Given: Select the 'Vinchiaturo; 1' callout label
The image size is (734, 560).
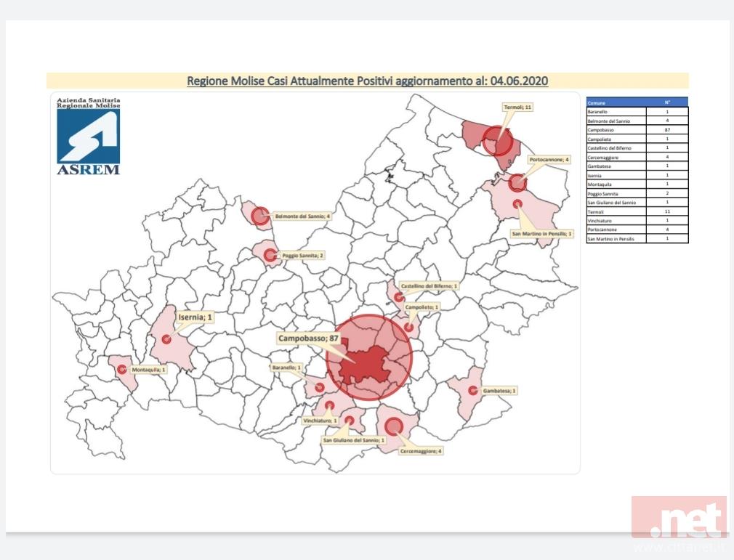Looking at the screenshot, I should pyautogui.click(x=318, y=420).
